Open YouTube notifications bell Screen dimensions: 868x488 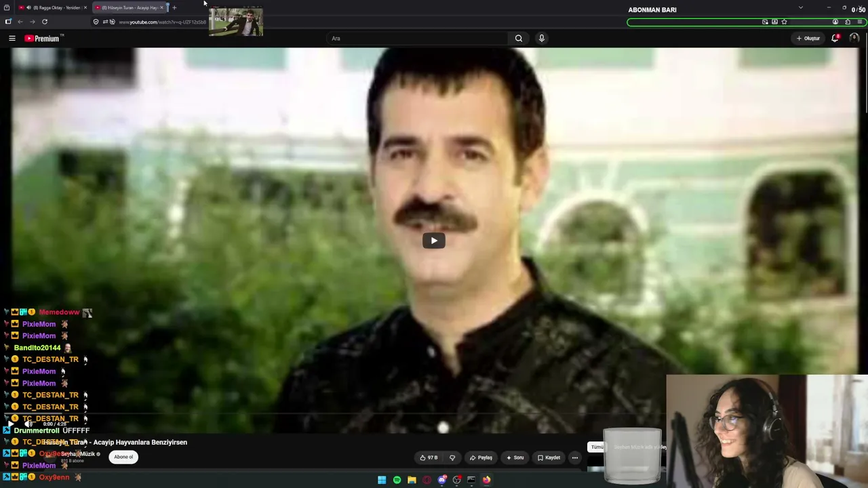pyautogui.click(x=835, y=38)
